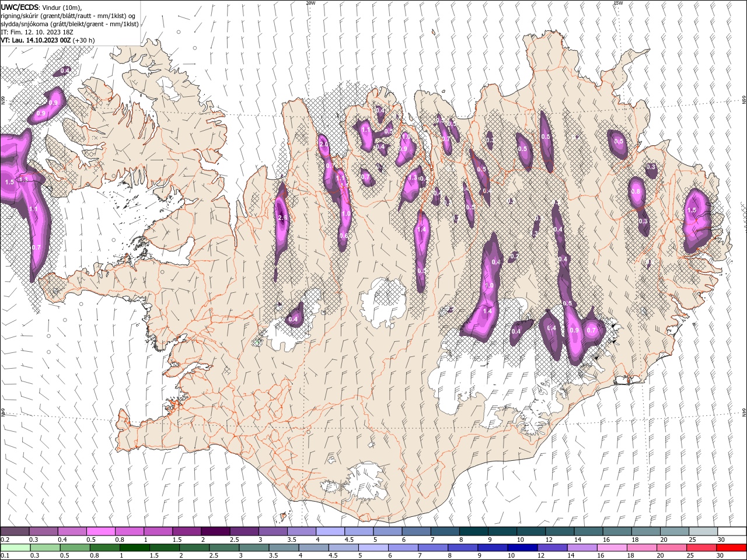Image resolution: width=747 pixels, height=560 pixels.
Task: Pick the dark grey-purple 0.2 swatch, top legend row
Action: (15, 531)
